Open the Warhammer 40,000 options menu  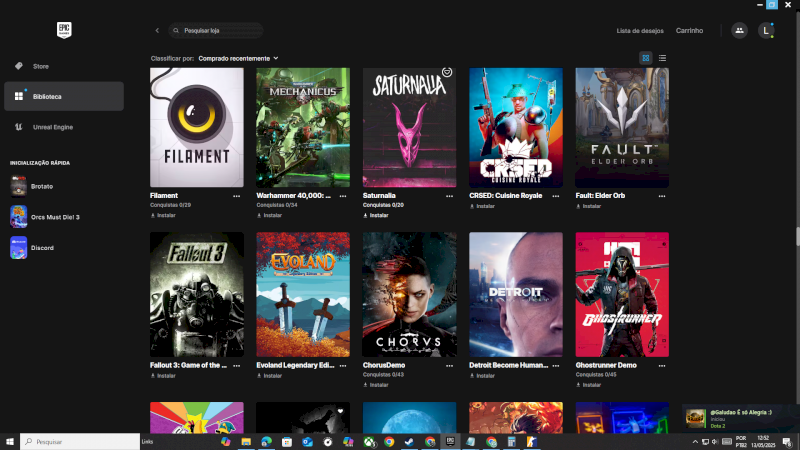click(343, 196)
